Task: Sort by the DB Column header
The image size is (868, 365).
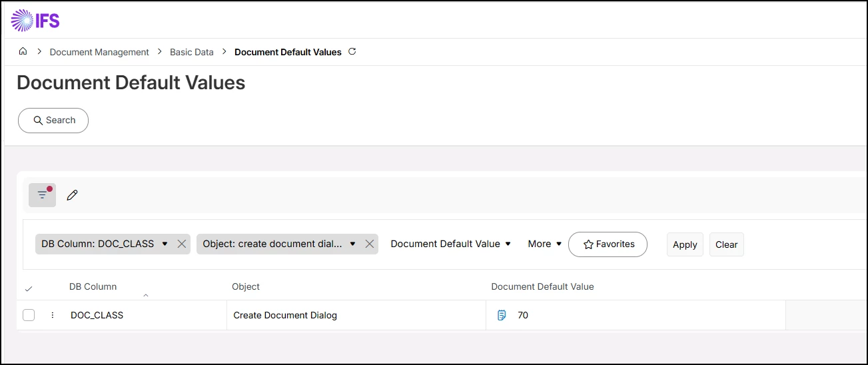Action: pos(93,287)
